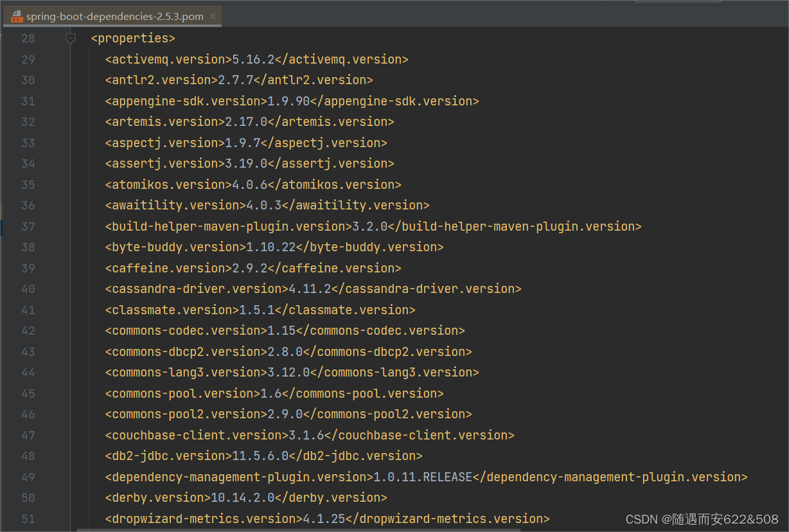This screenshot has height=532, width=789.
Task: Click the couchbase-client.version value 3.1.6
Action: click(x=306, y=435)
